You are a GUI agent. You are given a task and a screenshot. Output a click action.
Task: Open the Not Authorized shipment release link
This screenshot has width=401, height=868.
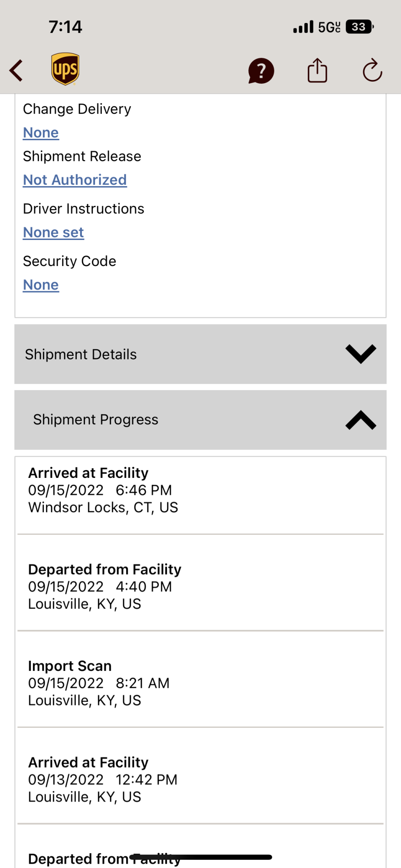(x=75, y=180)
